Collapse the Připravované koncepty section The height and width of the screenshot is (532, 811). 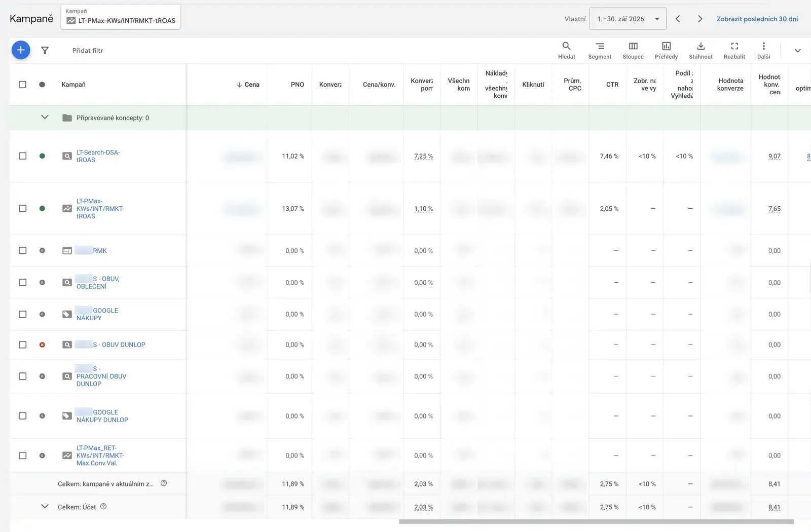click(45, 117)
